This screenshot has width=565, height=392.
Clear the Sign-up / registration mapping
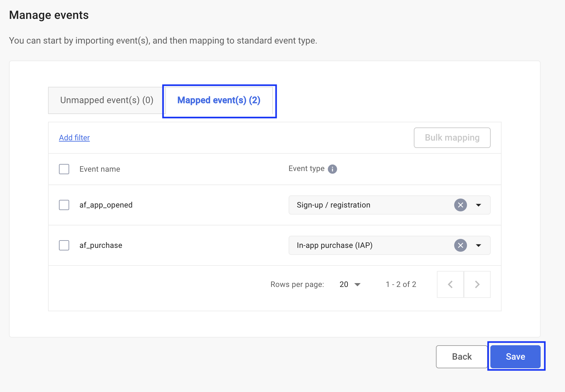[x=460, y=205]
